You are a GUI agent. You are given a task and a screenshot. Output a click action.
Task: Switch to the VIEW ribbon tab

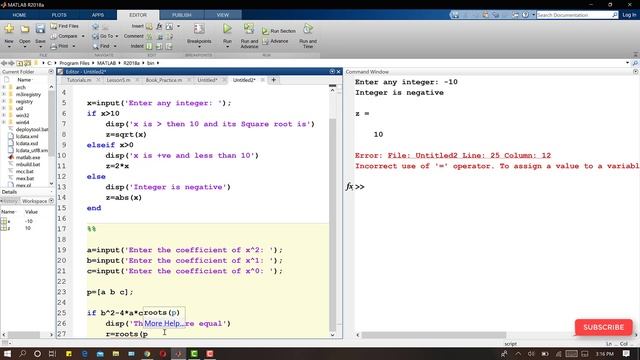222,15
